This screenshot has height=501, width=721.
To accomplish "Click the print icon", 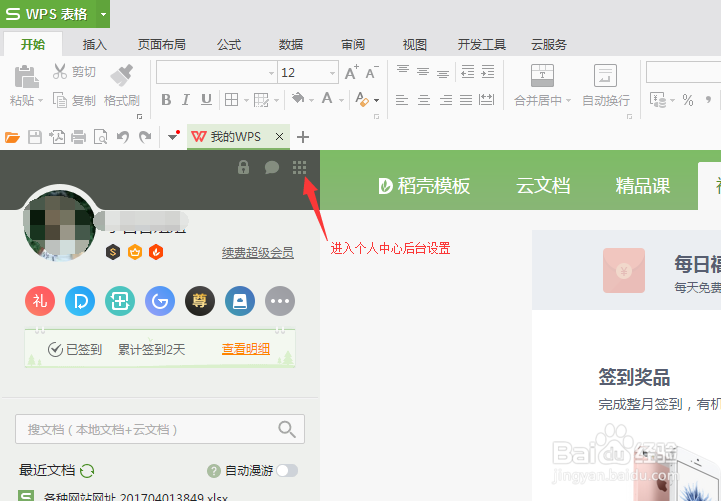I will [79, 137].
